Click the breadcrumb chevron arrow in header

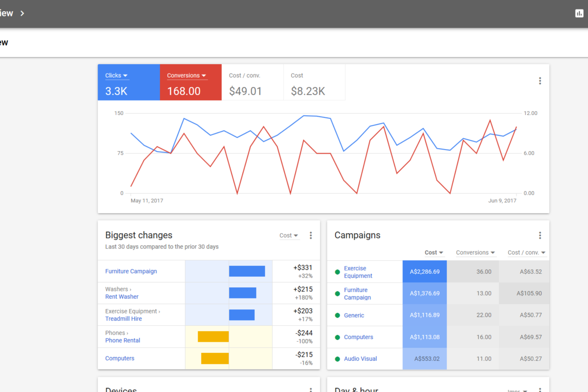click(x=22, y=13)
